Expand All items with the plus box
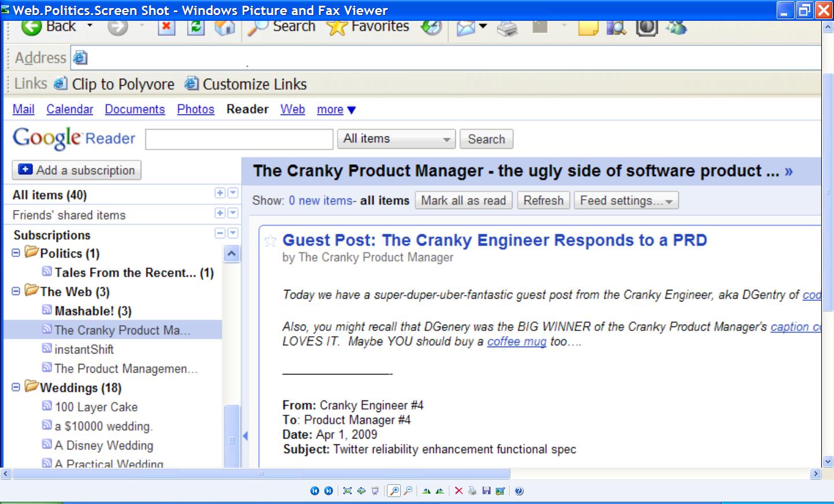 point(220,193)
